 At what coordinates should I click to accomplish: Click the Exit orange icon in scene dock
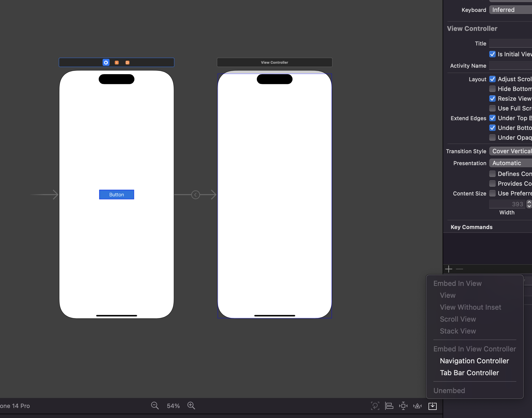128,63
